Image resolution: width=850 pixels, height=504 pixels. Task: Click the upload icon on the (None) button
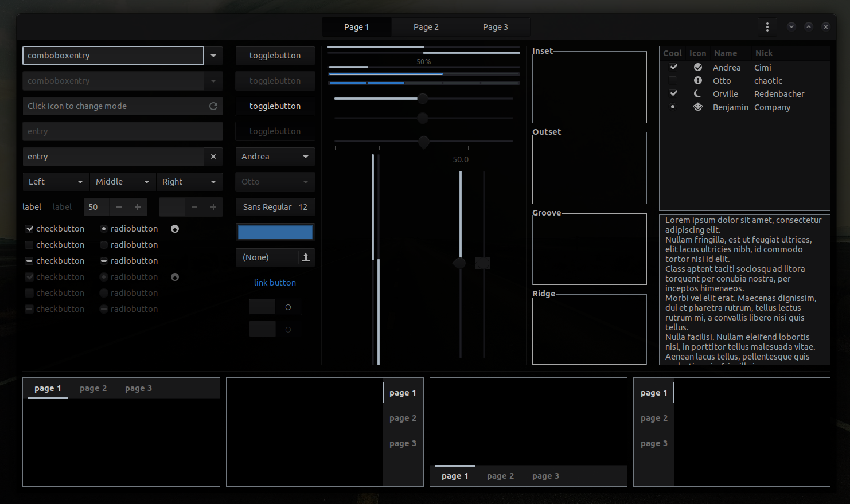click(x=306, y=257)
